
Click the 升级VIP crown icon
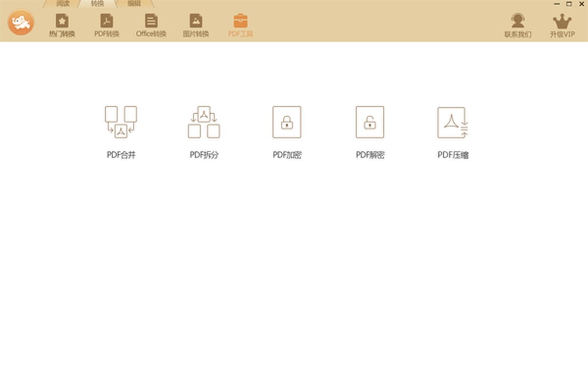(x=562, y=21)
